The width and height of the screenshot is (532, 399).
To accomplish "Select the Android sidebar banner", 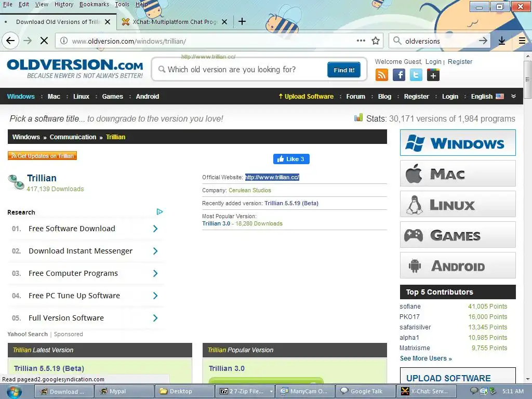I will pos(458,265).
